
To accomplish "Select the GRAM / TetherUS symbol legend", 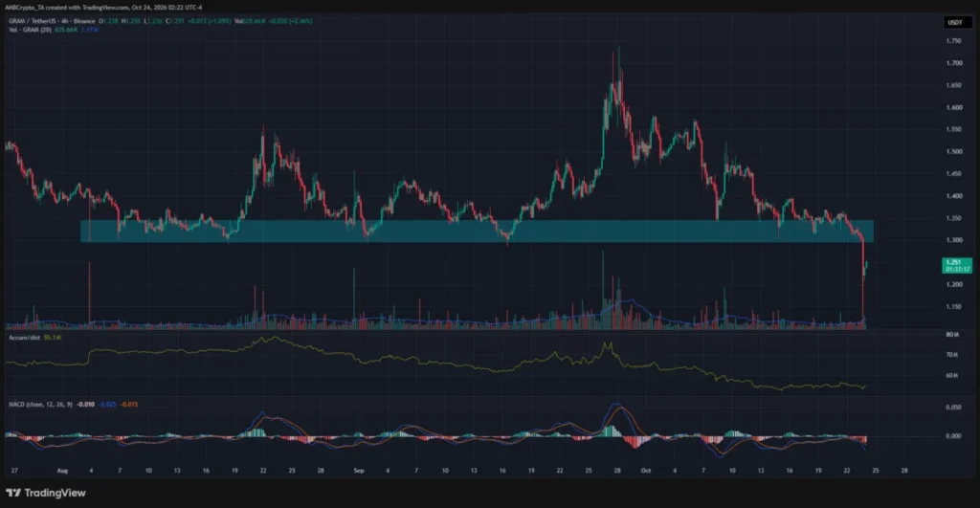I will coord(52,21).
